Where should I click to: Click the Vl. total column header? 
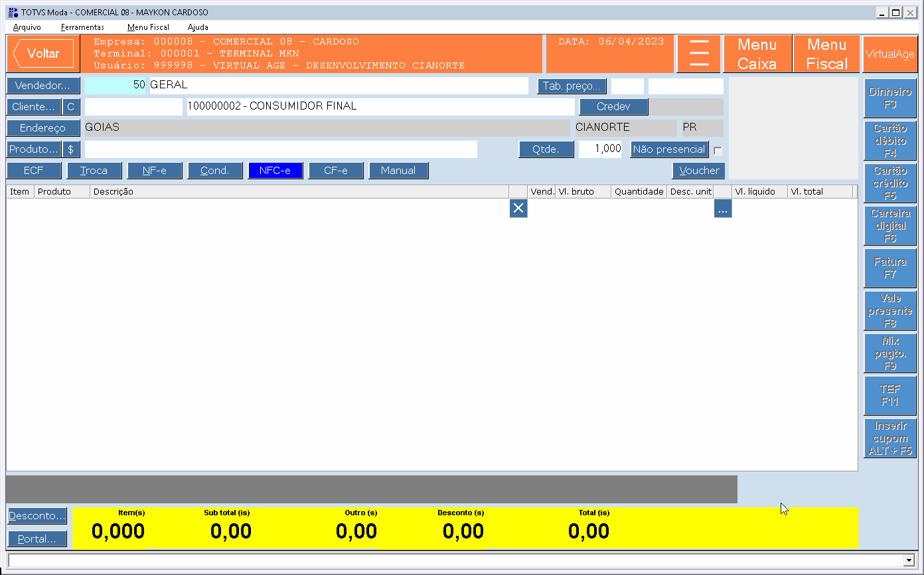[820, 191]
